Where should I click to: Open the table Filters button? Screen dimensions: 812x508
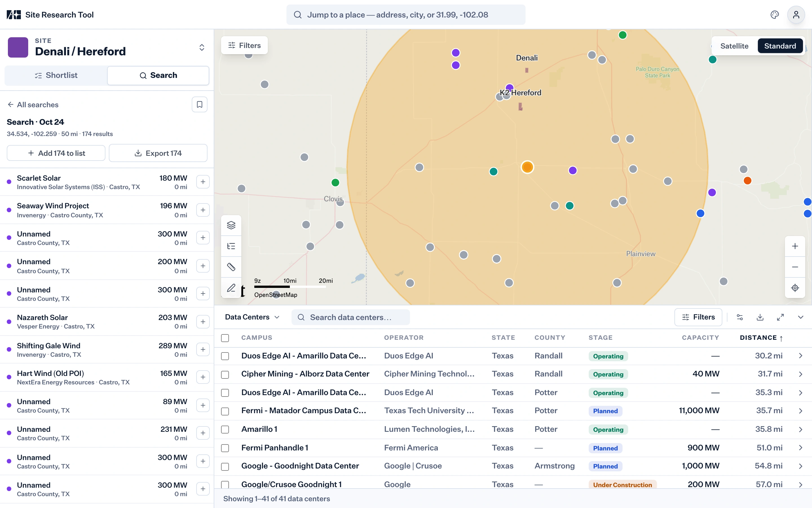[698, 317]
